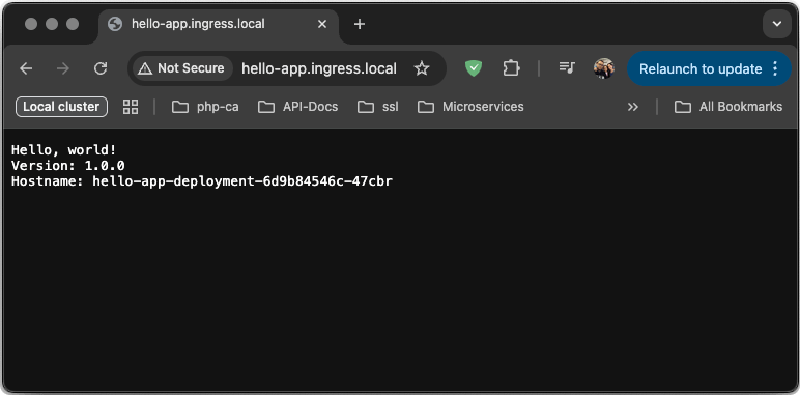Open the tab groups grid icon

pyautogui.click(x=131, y=107)
